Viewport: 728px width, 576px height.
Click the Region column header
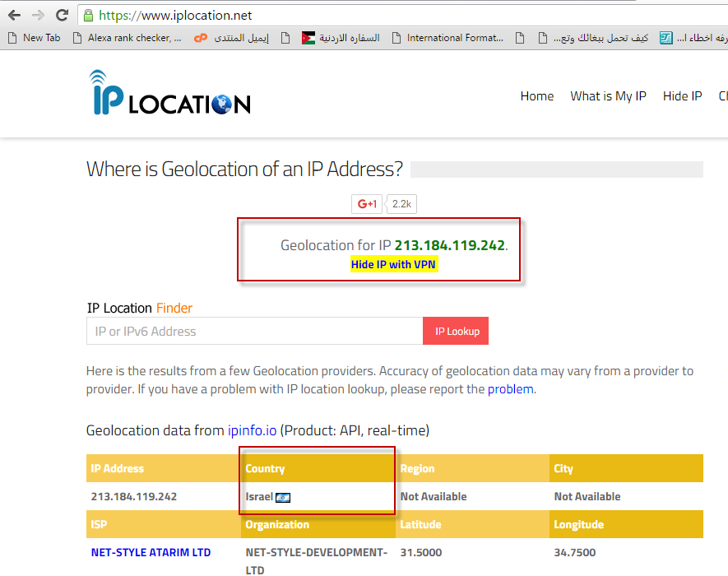pos(472,468)
